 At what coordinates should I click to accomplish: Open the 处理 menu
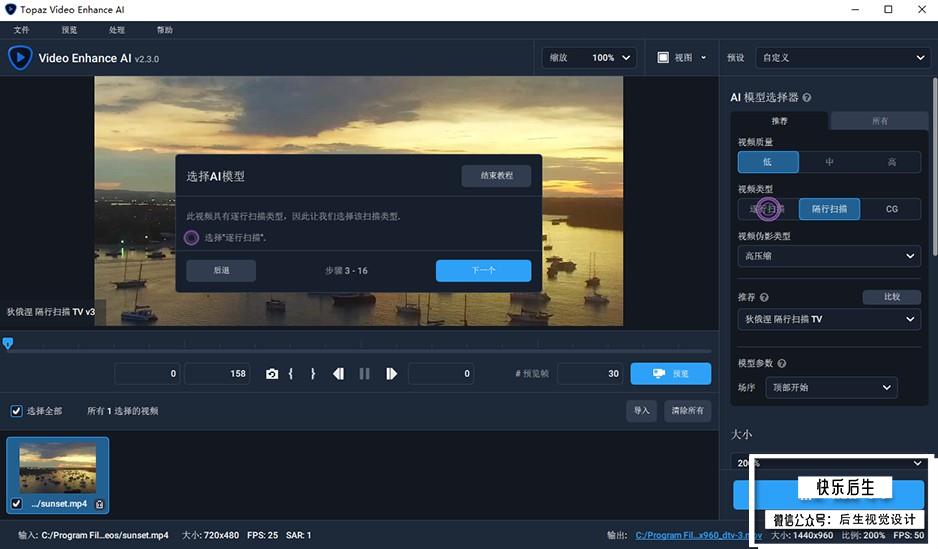(x=117, y=30)
